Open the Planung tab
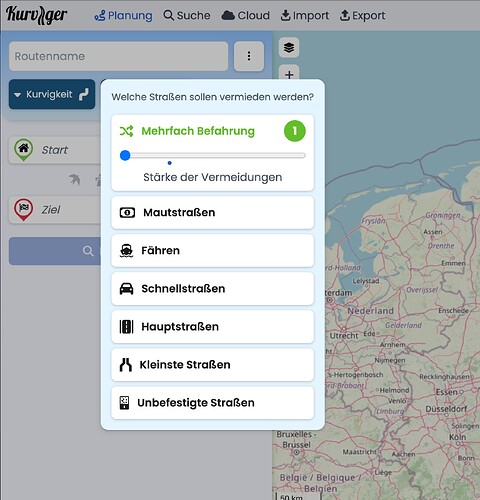The width and height of the screenshot is (480, 500). click(123, 16)
